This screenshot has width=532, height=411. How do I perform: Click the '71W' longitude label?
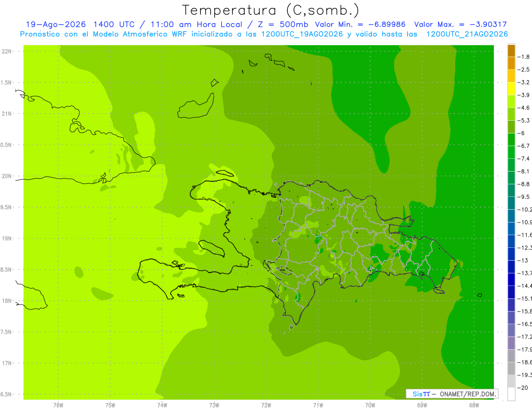318,405
